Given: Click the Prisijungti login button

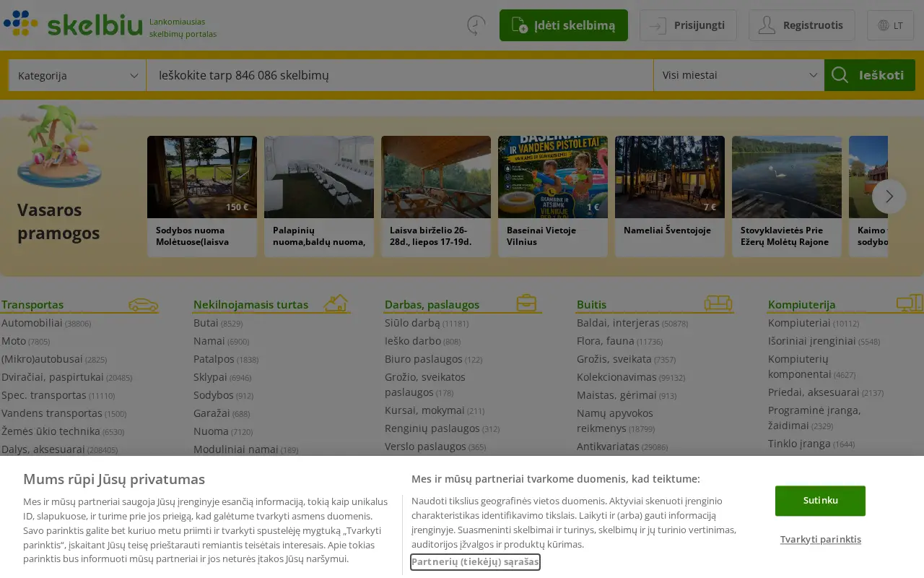Looking at the screenshot, I should (x=688, y=25).
